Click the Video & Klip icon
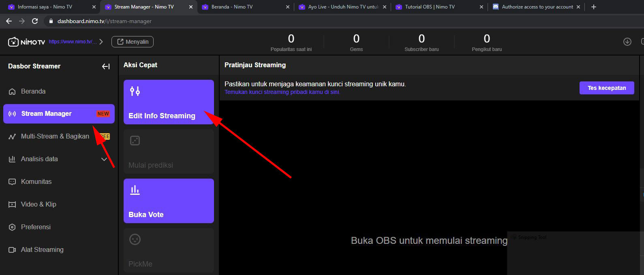The width and height of the screenshot is (644, 275). [x=12, y=205]
